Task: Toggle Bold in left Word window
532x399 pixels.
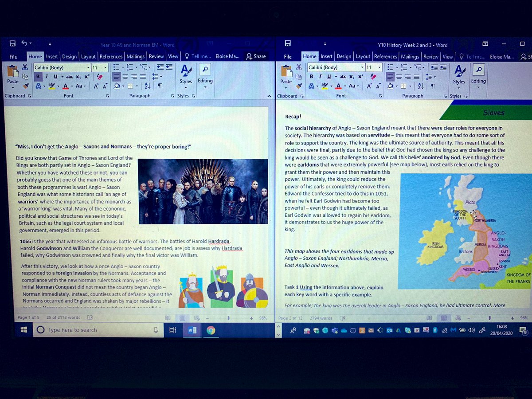Action: pyautogui.click(x=39, y=76)
